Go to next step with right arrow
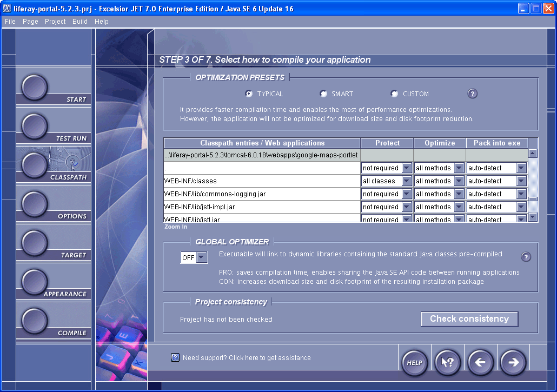Screen dimensions: 557x392 513,362
